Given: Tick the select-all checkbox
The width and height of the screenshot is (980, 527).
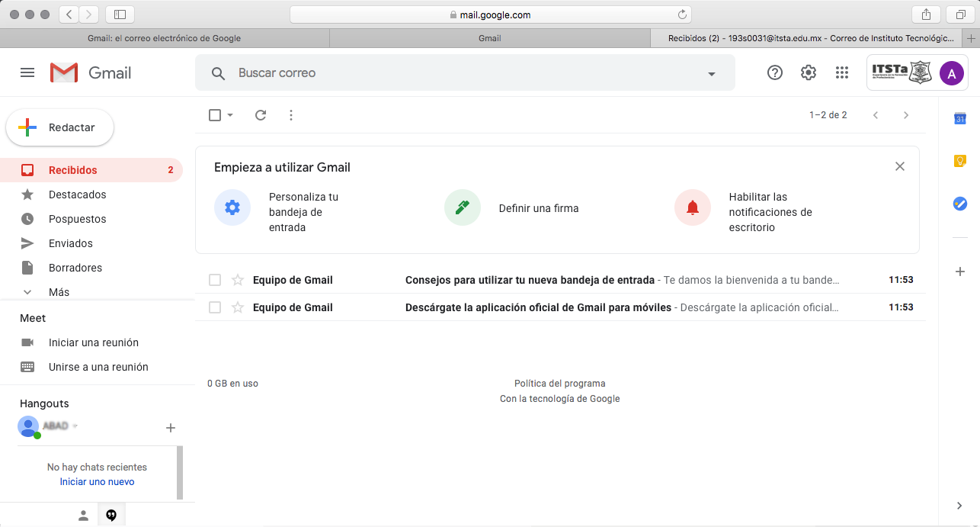Looking at the screenshot, I should tap(215, 115).
